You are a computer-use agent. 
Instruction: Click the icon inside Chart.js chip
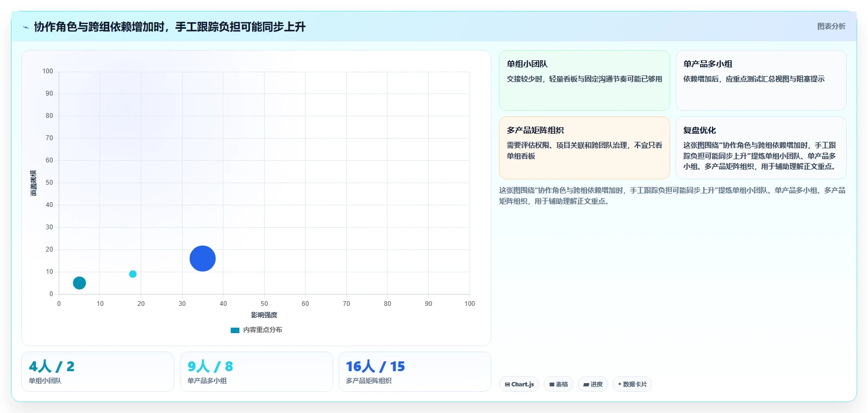[507, 384]
